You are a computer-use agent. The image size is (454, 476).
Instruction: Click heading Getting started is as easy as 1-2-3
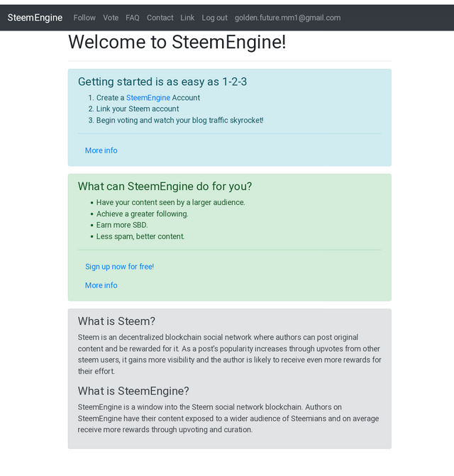(x=162, y=82)
